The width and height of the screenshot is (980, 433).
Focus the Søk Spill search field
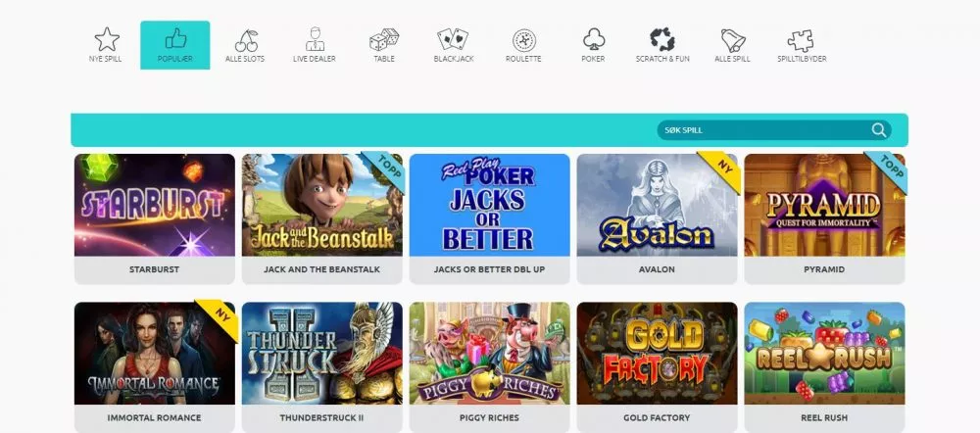click(774, 130)
